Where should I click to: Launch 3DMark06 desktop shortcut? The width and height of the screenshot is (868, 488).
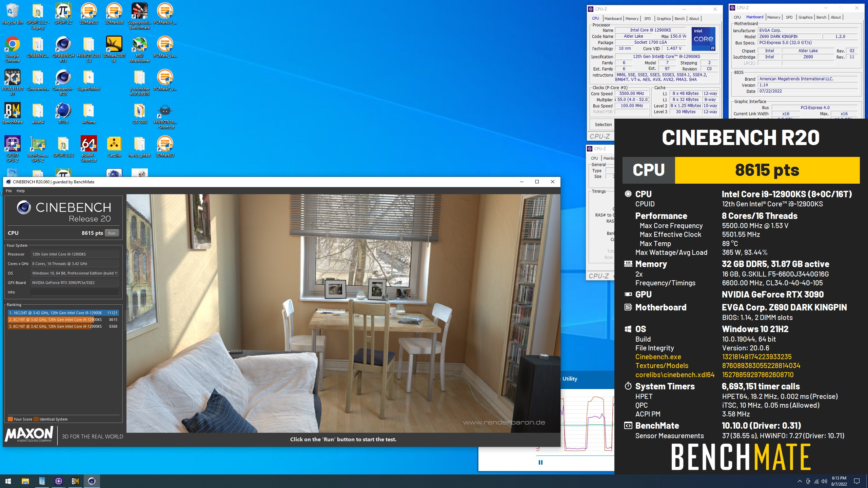(x=114, y=14)
